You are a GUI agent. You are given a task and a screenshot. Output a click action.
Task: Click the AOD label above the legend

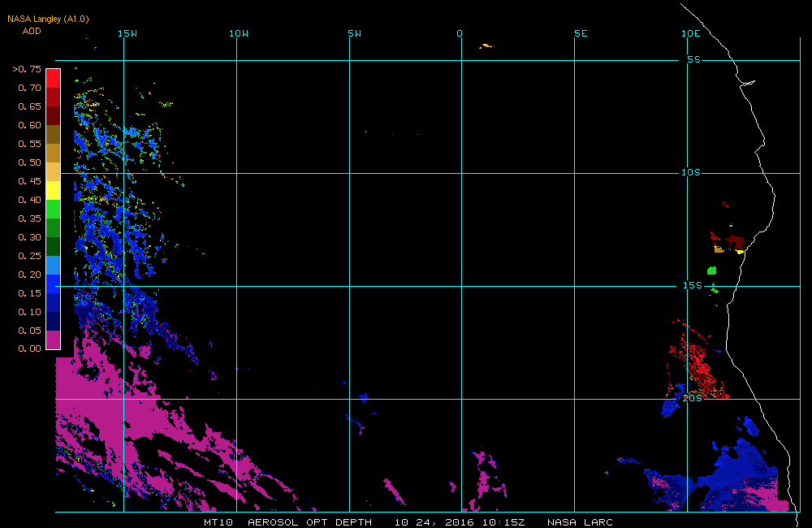tap(32, 31)
